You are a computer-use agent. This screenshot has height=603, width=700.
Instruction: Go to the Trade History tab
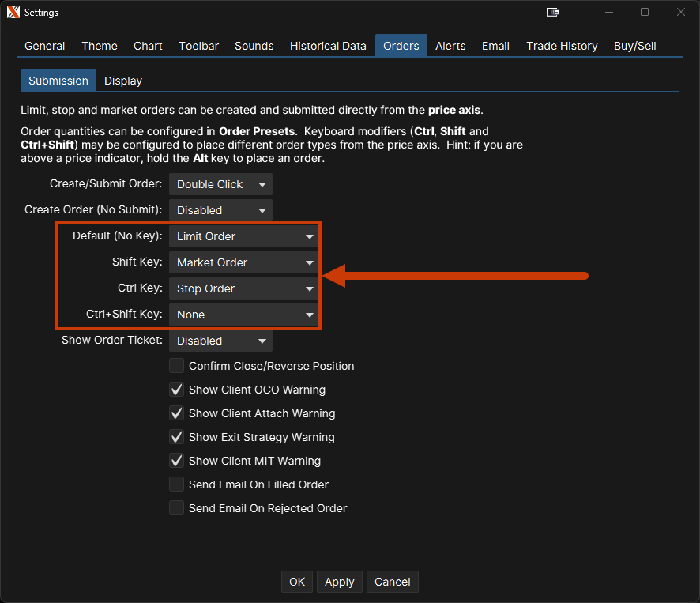tap(562, 46)
